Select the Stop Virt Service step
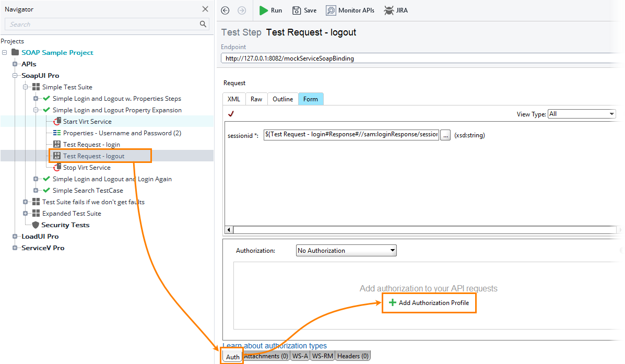The image size is (625, 364). pyautogui.click(x=87, y=168)
